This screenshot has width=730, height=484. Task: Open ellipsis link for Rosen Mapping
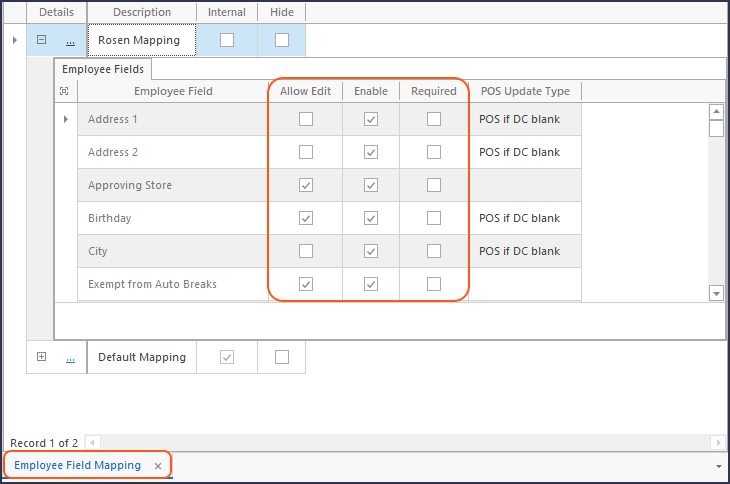pyautogui.click(x=70, y=41)
